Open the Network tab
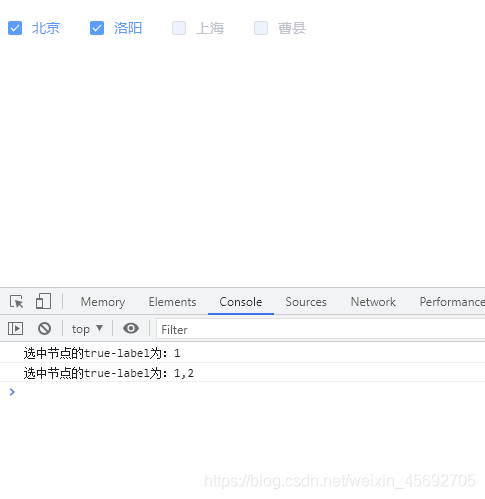 [x=373, y=302]
